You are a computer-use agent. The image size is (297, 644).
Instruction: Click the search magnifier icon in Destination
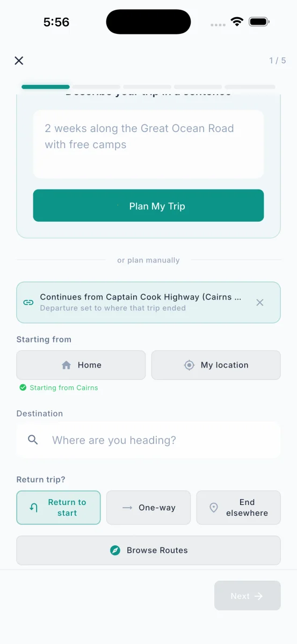click(x=33, y=440)
